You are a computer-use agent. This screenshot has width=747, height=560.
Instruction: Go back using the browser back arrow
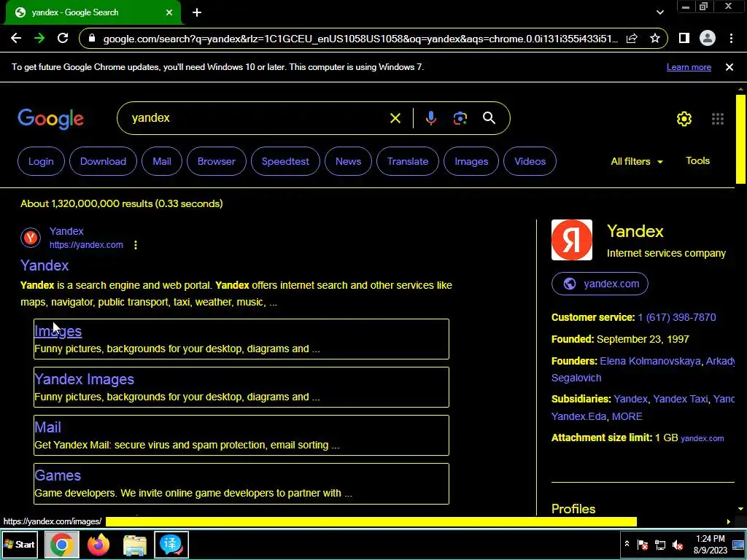pyautogui.click(x=16, y=38)
